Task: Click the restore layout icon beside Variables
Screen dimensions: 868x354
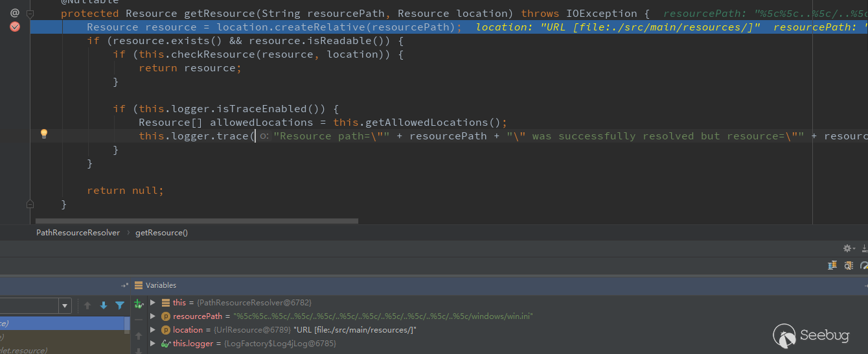Action: click(x=124, y=285)
